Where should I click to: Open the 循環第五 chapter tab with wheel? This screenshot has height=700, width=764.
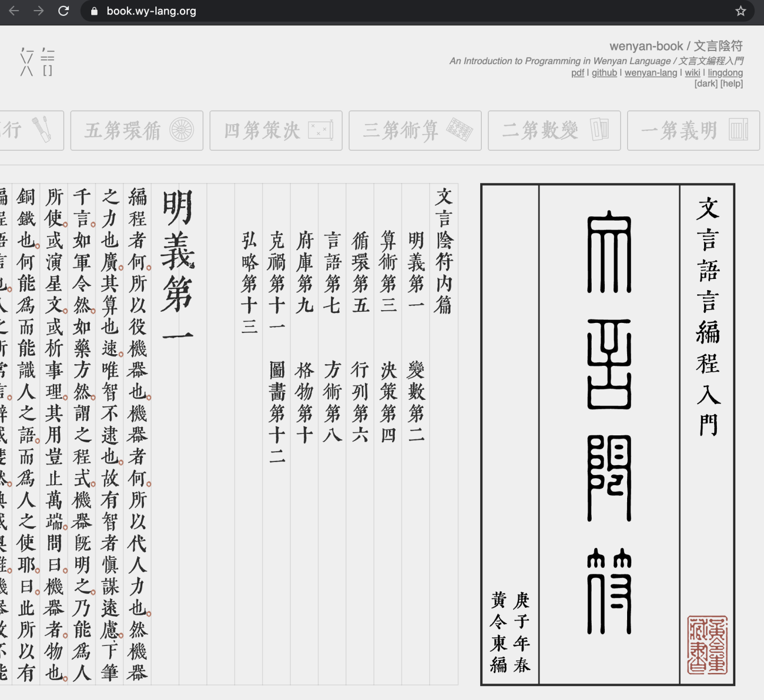(x=137, y=130)
